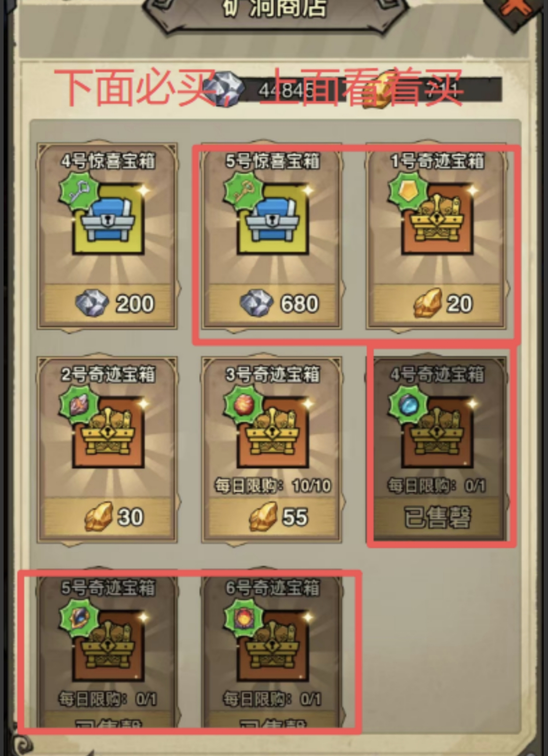Open the 4号惊喜宝箱 blue chest icon
Screen dimensions: 548x756
(x=109, y=220)
